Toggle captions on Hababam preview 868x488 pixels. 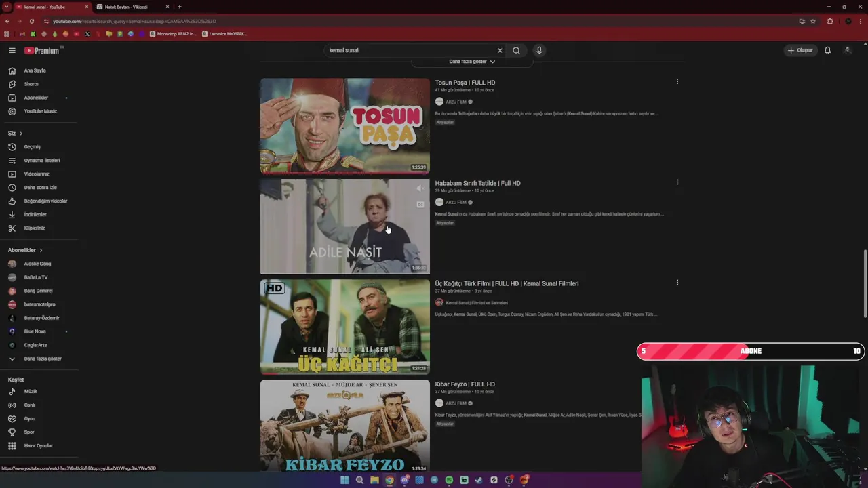[420, 204]
